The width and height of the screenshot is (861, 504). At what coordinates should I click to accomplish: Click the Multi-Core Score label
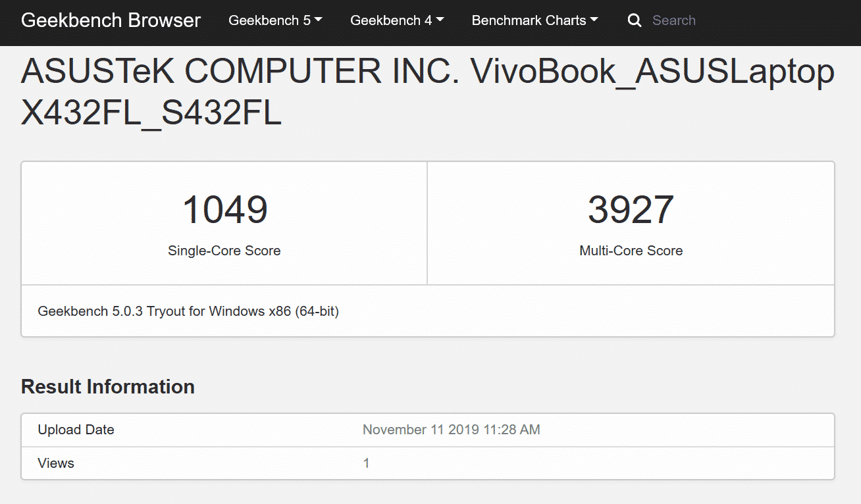tap(631, 251)
